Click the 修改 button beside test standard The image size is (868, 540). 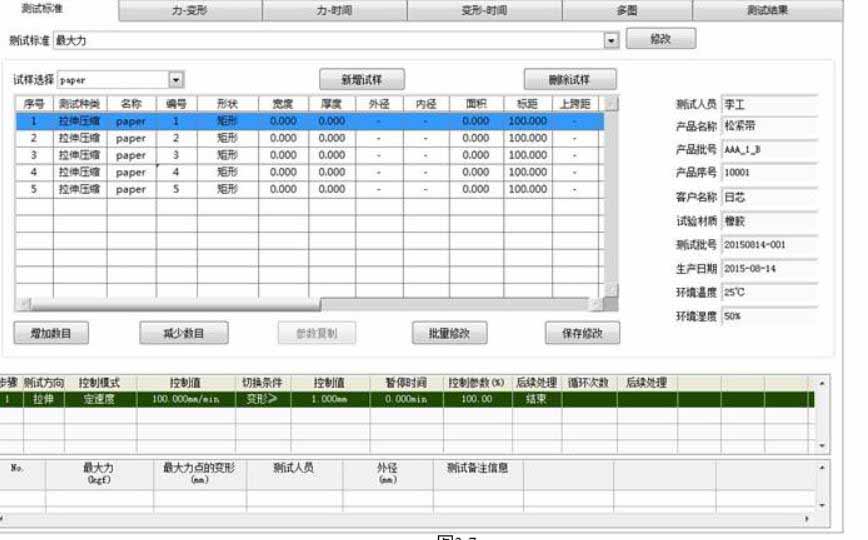click(660, 39)
